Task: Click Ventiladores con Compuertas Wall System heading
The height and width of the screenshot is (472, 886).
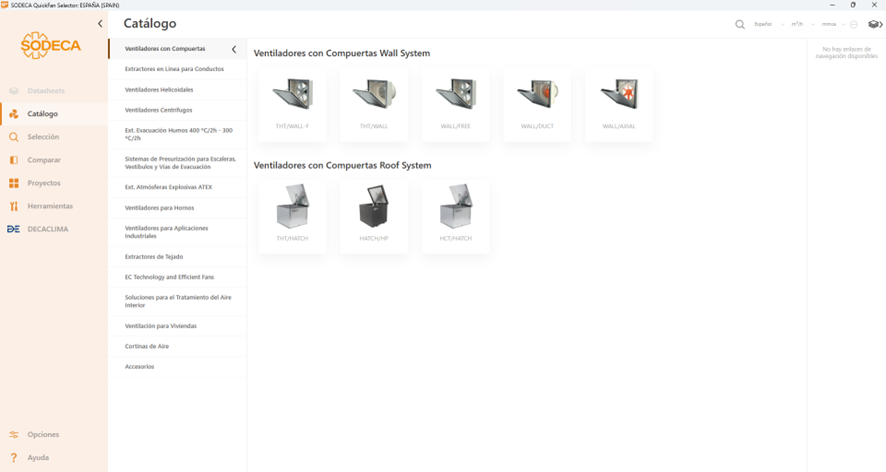Action: point(342,53)
